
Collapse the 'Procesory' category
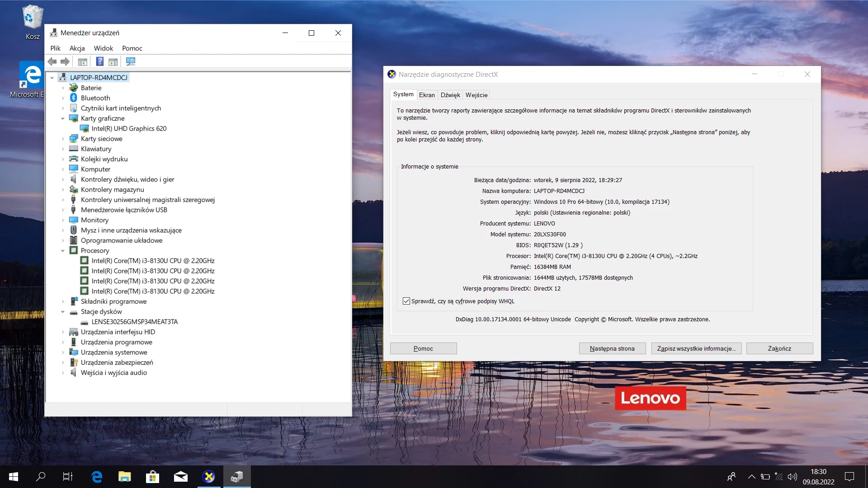click(x=63, y=250)
